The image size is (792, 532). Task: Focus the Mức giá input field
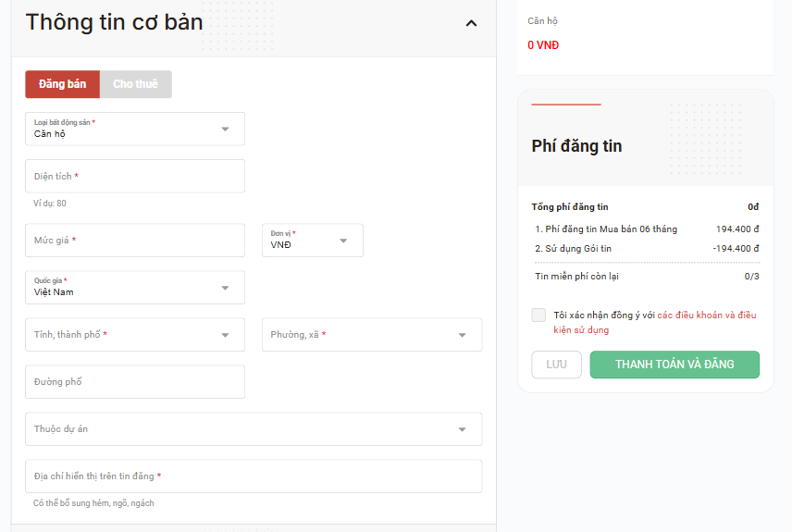click(135, 240)
